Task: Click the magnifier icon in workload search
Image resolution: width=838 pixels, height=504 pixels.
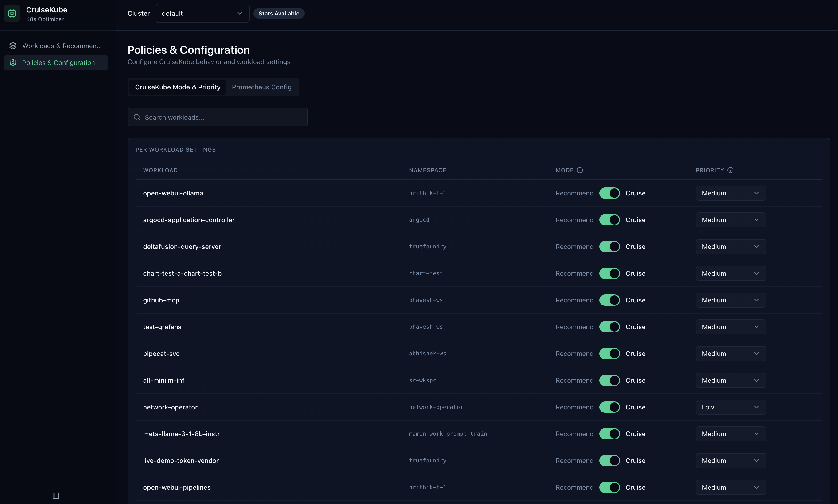Action: (x=137, y=117)
